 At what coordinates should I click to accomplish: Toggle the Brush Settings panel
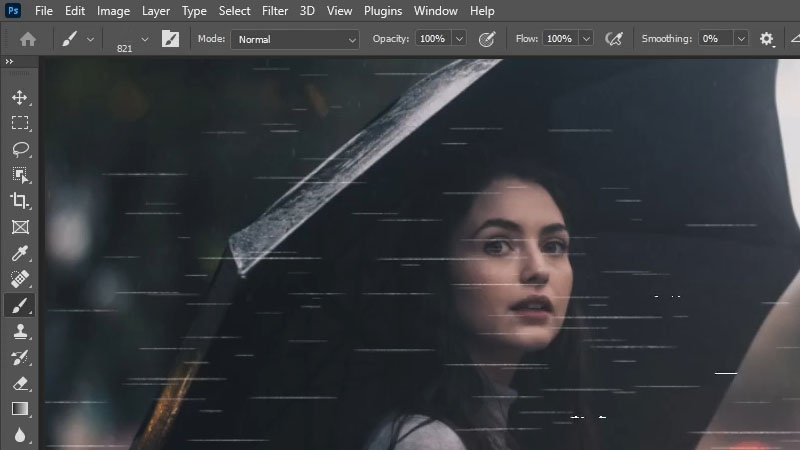coord(170,39)
